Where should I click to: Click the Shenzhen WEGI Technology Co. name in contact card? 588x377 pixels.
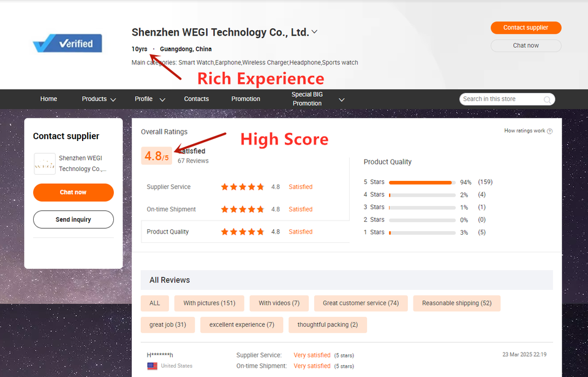tap(83, 163)
